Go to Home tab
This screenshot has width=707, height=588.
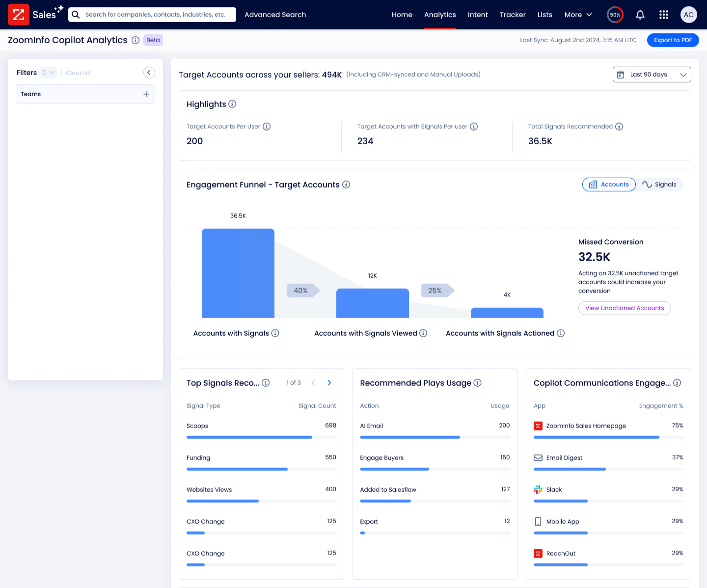coord(402,15)
